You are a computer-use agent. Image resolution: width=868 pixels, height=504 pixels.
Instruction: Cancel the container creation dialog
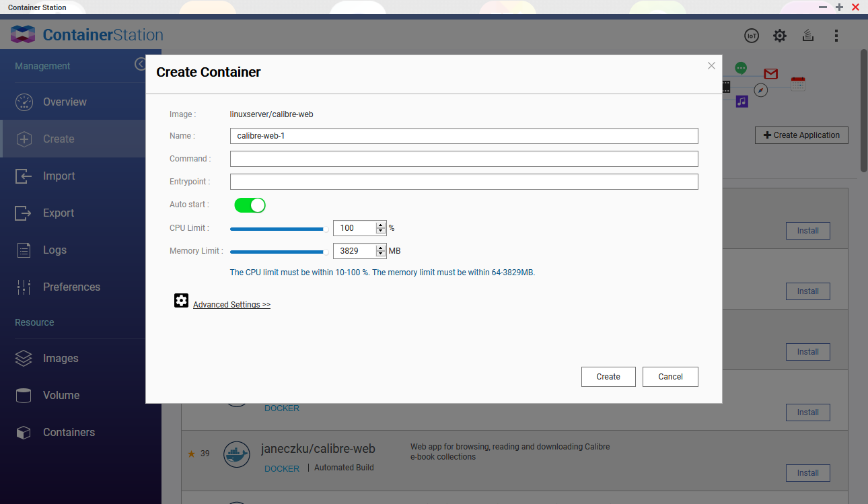pos(670,377)
